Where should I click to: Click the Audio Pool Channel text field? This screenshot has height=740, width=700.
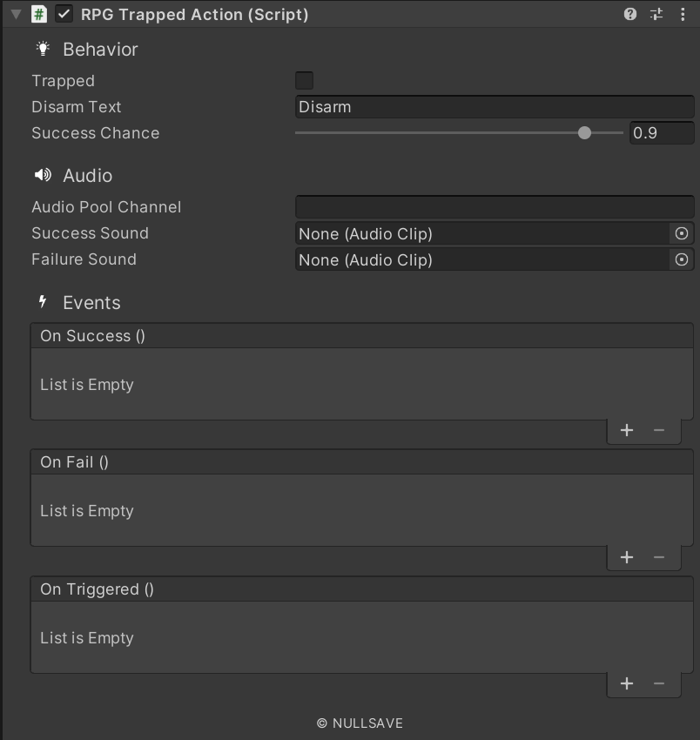pyautogui.click(x=494, y=207)
